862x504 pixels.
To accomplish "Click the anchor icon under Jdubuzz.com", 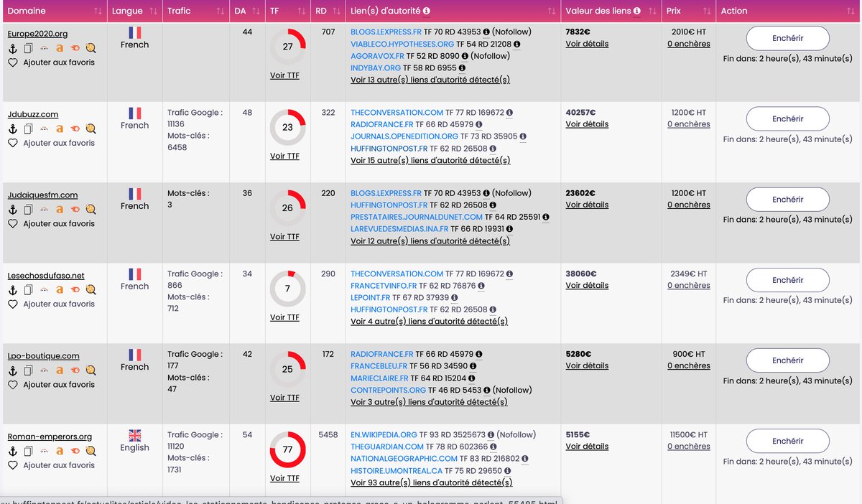I will (12, 129).
